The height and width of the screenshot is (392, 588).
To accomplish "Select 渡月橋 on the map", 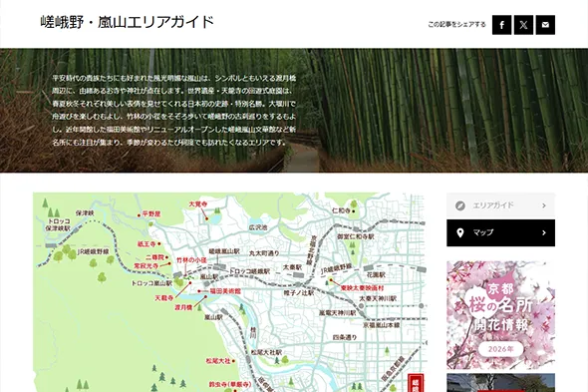I will tap(183, 307).
